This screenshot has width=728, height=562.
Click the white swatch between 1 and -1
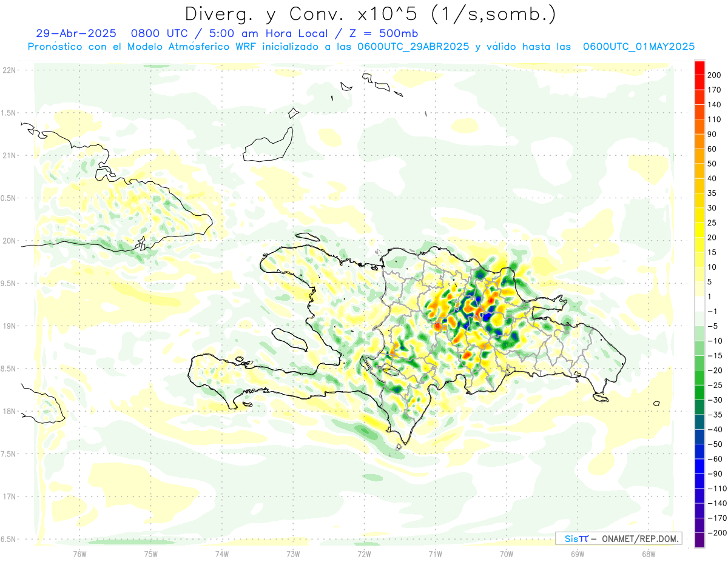(699, 304)
